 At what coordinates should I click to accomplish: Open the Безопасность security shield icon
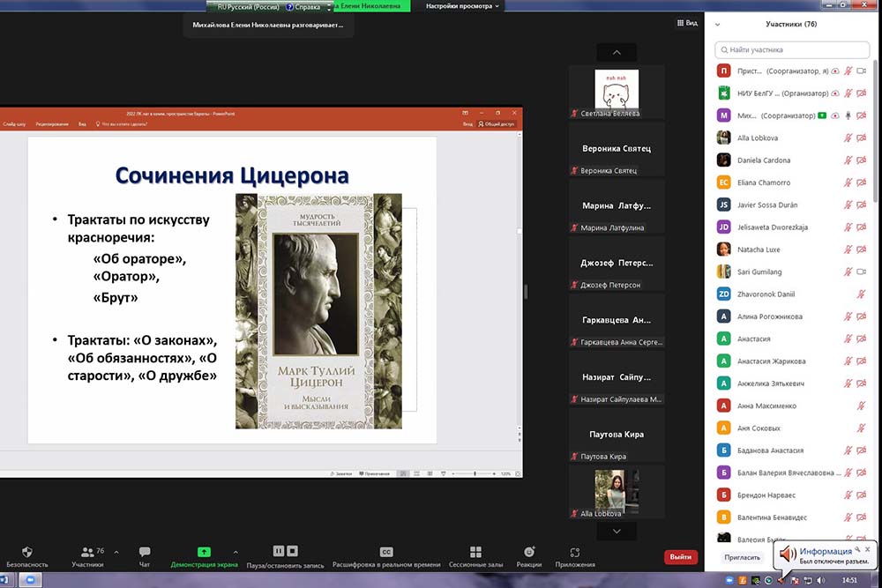(26, 552)
